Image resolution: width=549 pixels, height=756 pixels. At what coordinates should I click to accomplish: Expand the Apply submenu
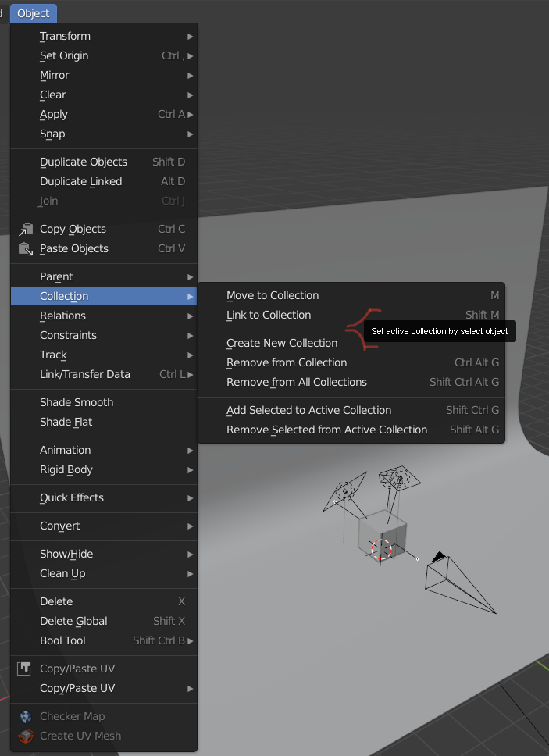click(104, 114)
